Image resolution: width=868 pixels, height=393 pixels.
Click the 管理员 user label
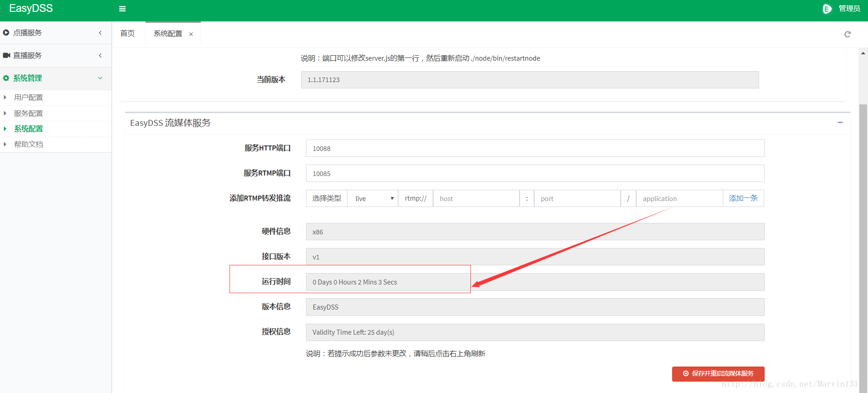pyautogui.click(x=849, y=9)
